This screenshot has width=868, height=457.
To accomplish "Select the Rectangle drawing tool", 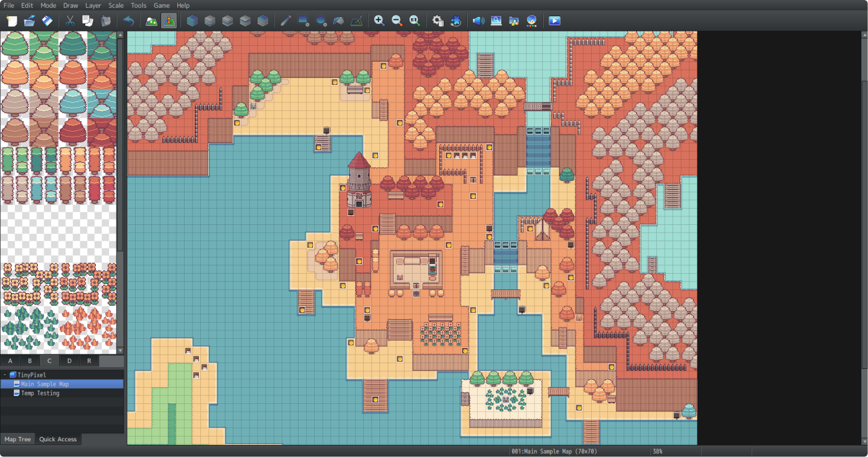I will coord(303,21).
